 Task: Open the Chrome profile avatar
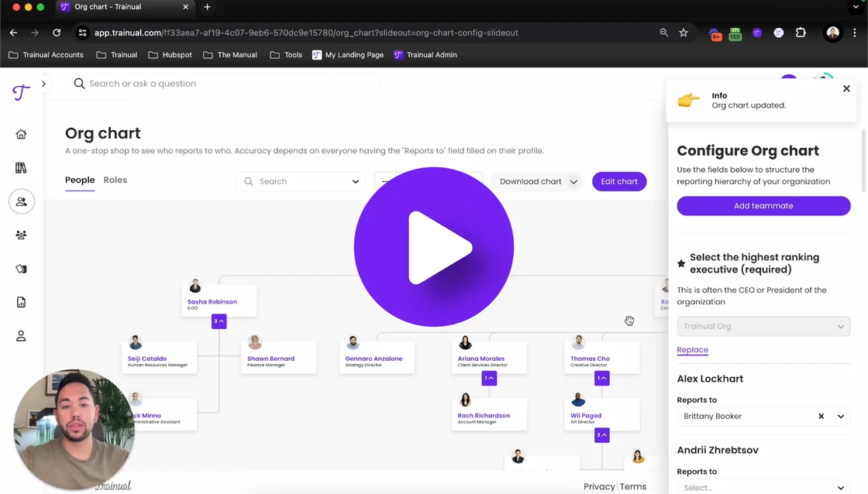click(832, 33)
